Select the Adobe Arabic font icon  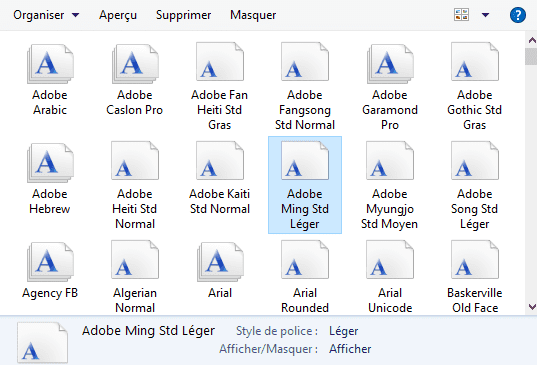click(50, 63)
